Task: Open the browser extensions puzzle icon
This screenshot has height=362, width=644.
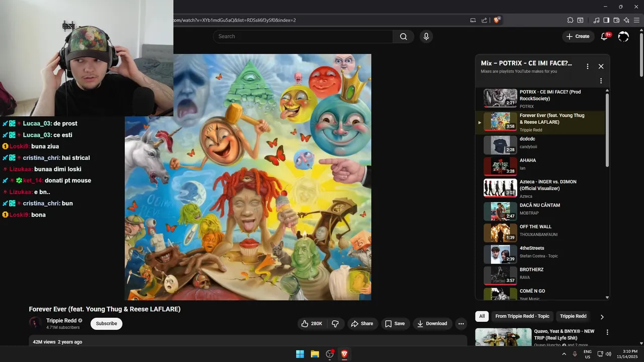Action: coord(570,20)
